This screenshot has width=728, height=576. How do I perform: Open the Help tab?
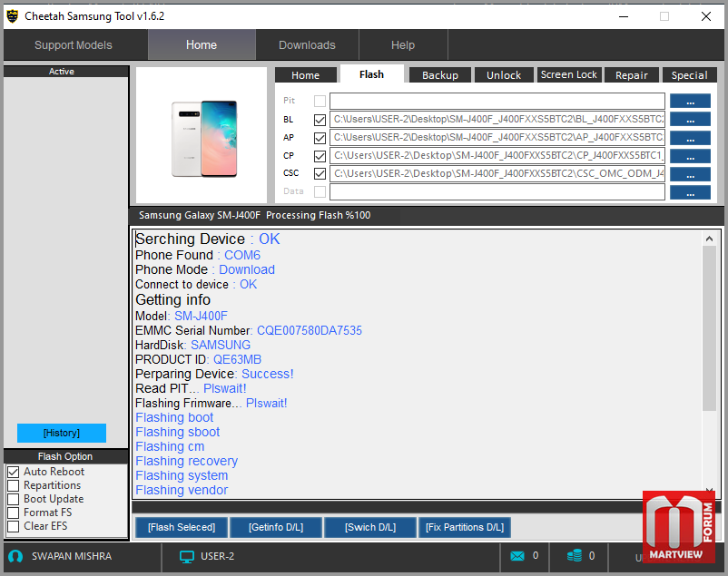coord(403,45)
